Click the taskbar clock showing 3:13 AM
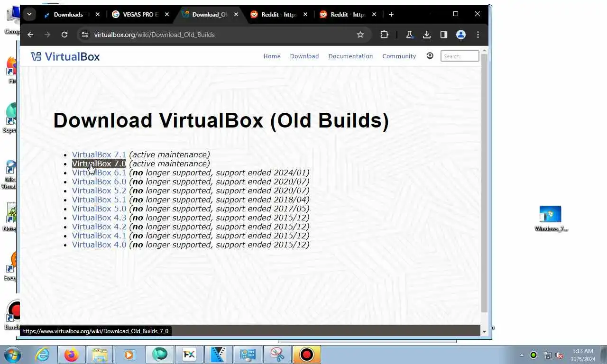This screenshot has width=607, height=364. 583,355
